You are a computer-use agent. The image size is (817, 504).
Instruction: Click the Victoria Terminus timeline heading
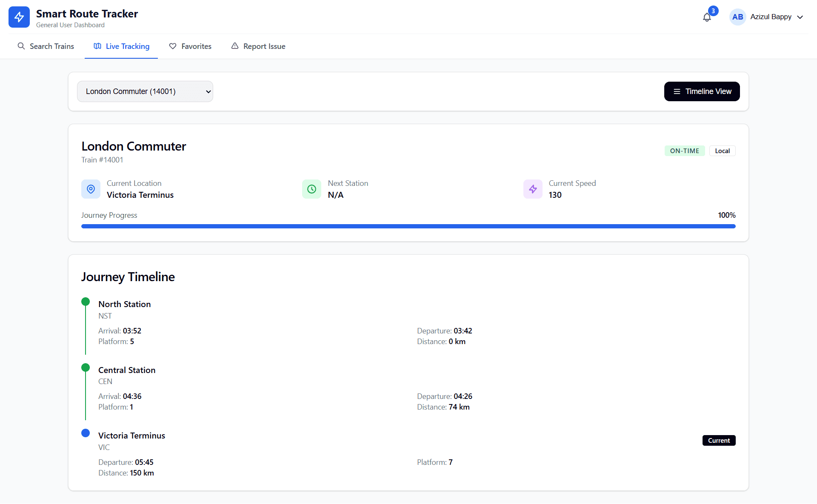131,436
